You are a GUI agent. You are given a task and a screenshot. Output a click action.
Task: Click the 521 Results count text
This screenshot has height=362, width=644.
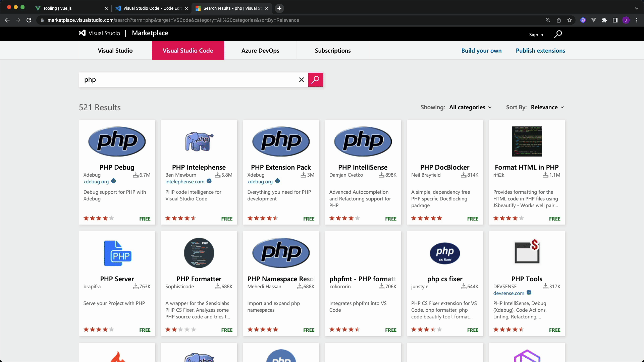[100, 108]
